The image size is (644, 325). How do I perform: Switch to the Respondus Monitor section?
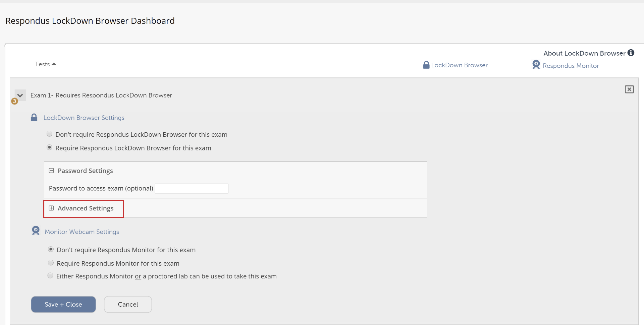click(571, 66)
